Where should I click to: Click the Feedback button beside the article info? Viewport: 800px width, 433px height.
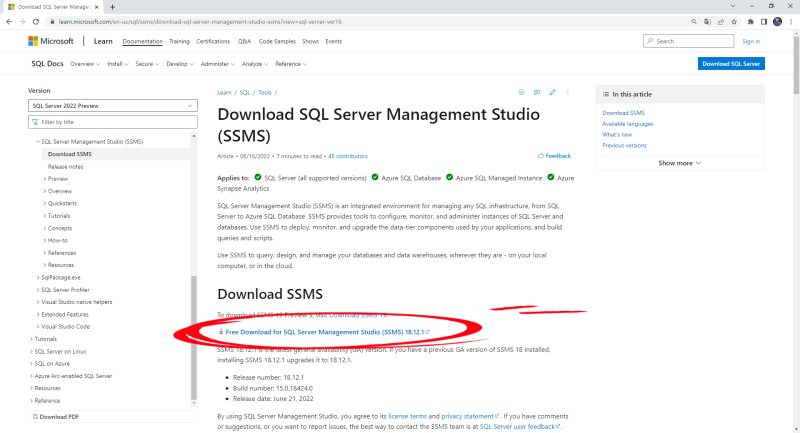click(x=554, y=156)
